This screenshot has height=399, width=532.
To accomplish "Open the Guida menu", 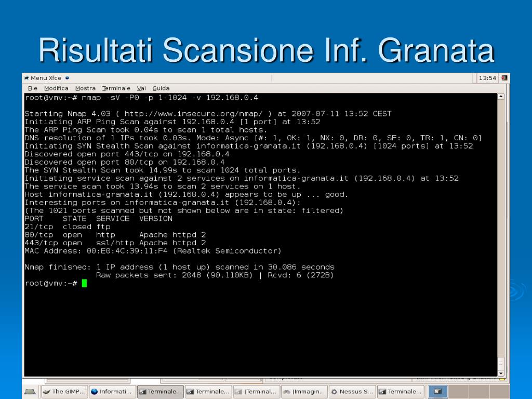I will coord(161,88).
